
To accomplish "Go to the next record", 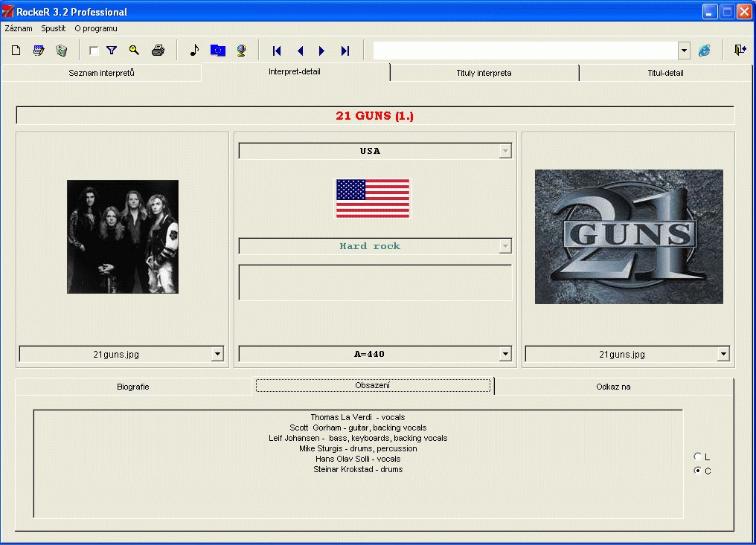I will coord(321,51).
